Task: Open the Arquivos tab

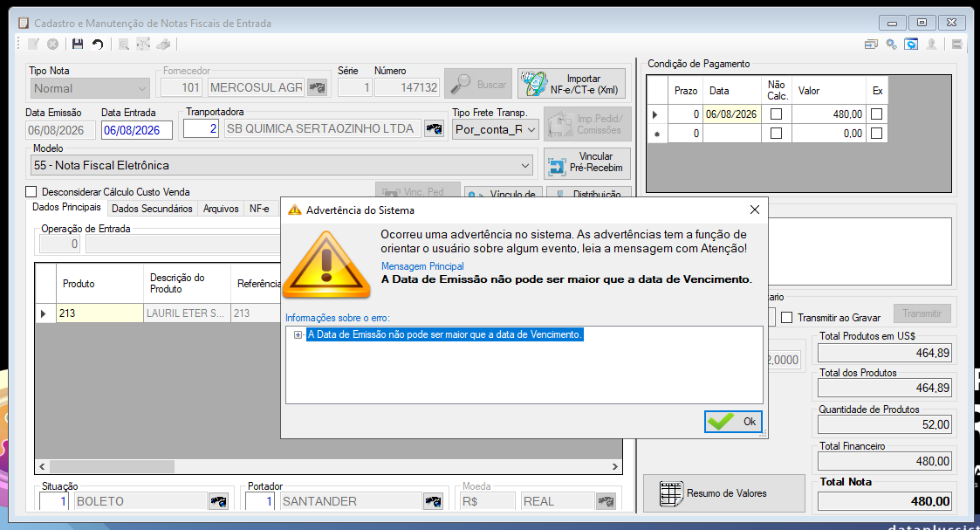Action: point(221,209)
